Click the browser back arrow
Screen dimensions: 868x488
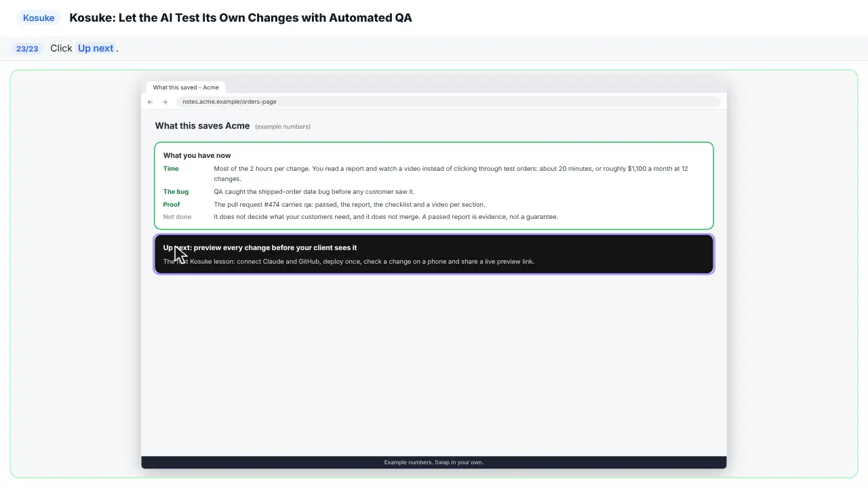(150, 102)
